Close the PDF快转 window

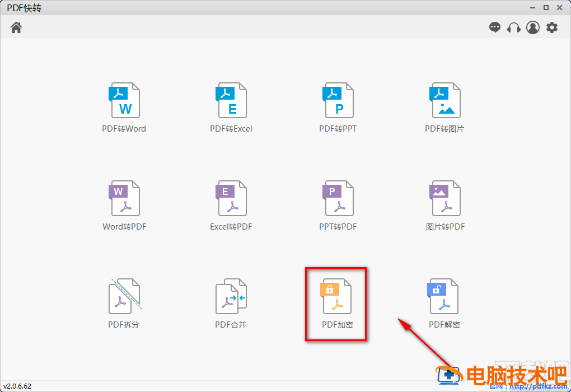[560, 8]
